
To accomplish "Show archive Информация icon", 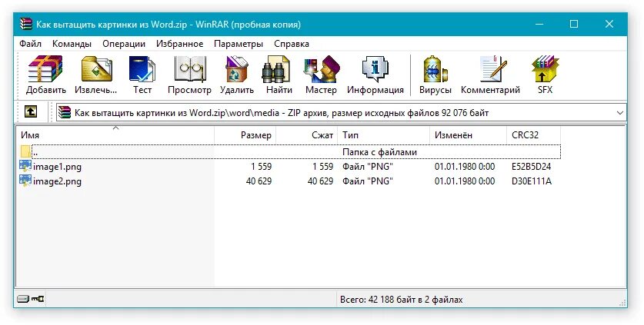I will (375, 69).
